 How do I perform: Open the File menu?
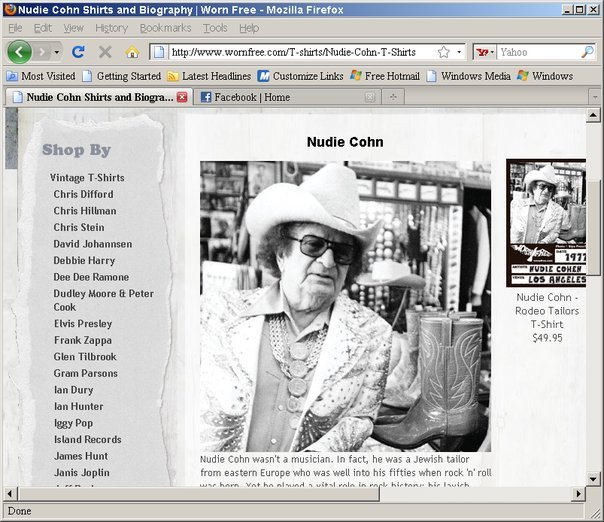click(15, 28)
